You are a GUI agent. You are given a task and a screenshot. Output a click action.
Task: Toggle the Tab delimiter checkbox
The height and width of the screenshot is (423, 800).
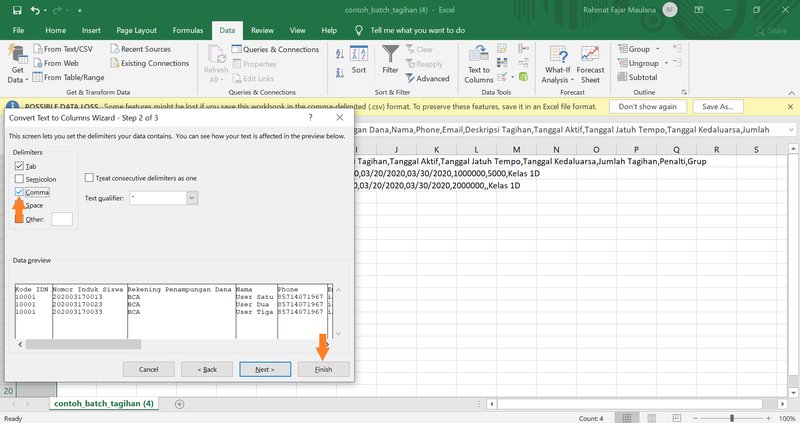click(19, 166)
